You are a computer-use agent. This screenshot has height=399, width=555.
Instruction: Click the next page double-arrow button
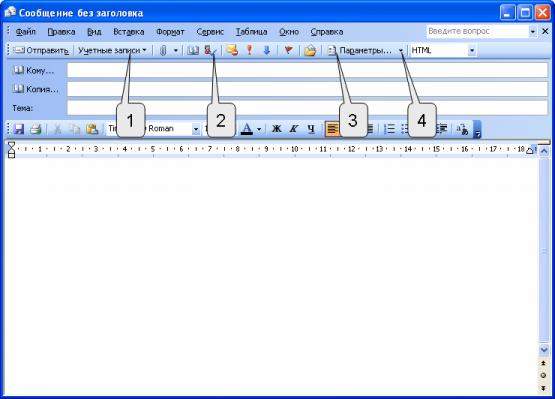pyautogui.click(x=544, y=388)
